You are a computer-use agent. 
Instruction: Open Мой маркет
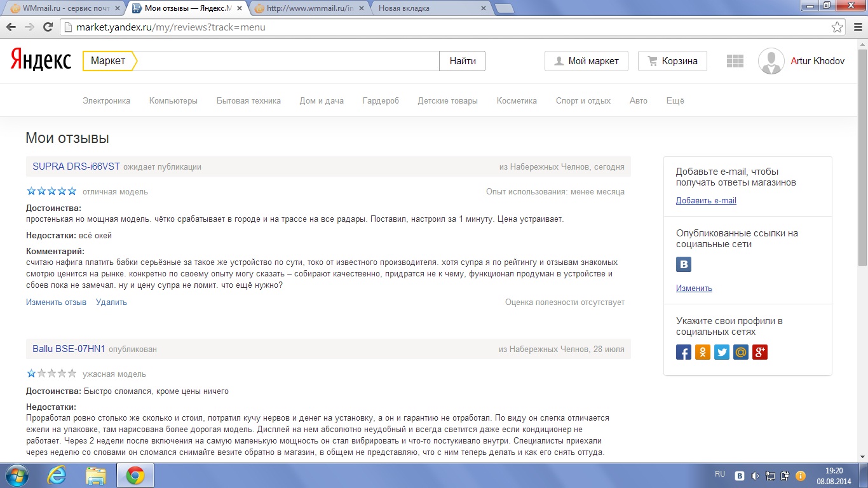(586, 61)
